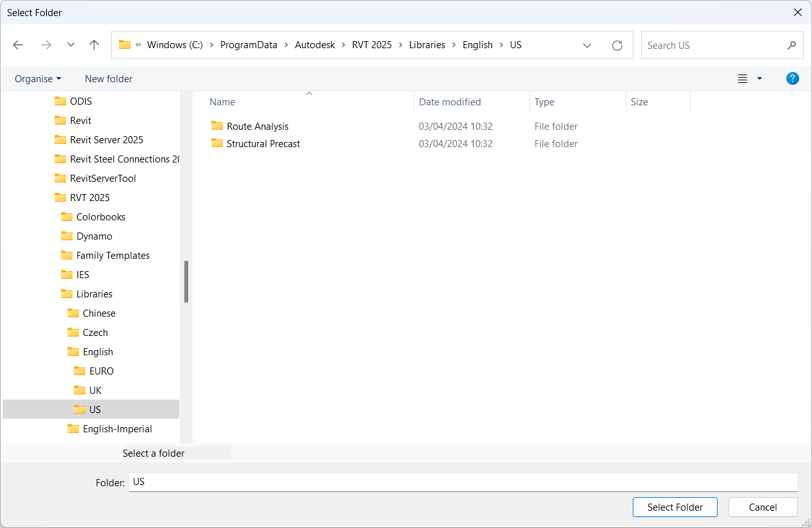Click RVT 2025 in the address path
Image resolution: width=812 pixels, height=528 pixels.
tap(372, 45)
